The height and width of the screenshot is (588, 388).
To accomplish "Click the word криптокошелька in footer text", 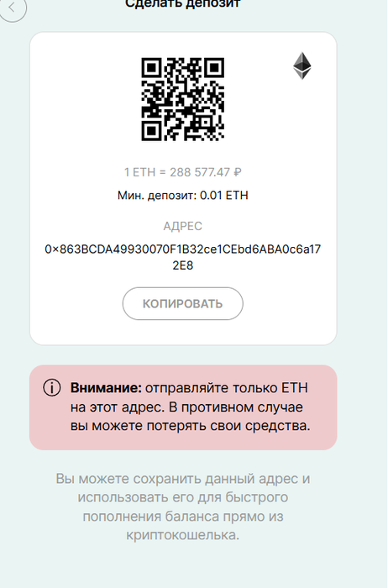I will click(181, 535).
